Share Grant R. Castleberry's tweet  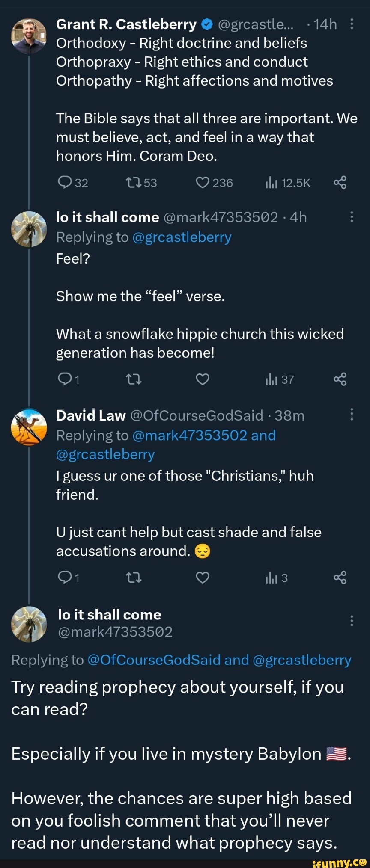pyautogui.click(x=340, y=183)
